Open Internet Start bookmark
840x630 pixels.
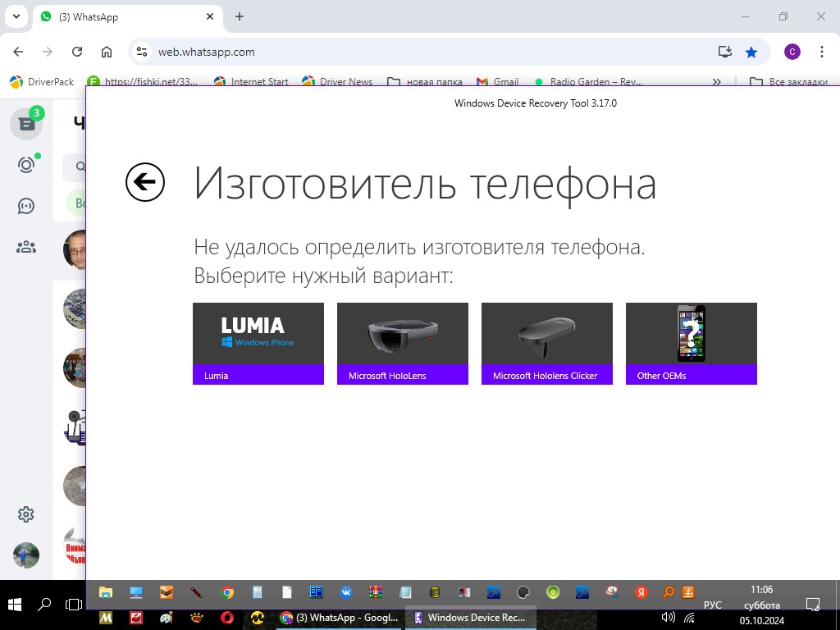(251, 81)
